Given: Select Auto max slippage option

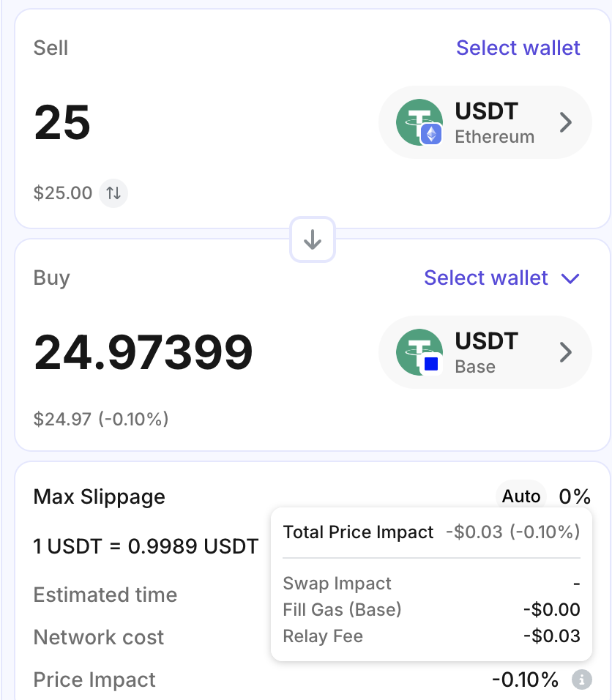Looking at the screenshot, I should (521, 496).
